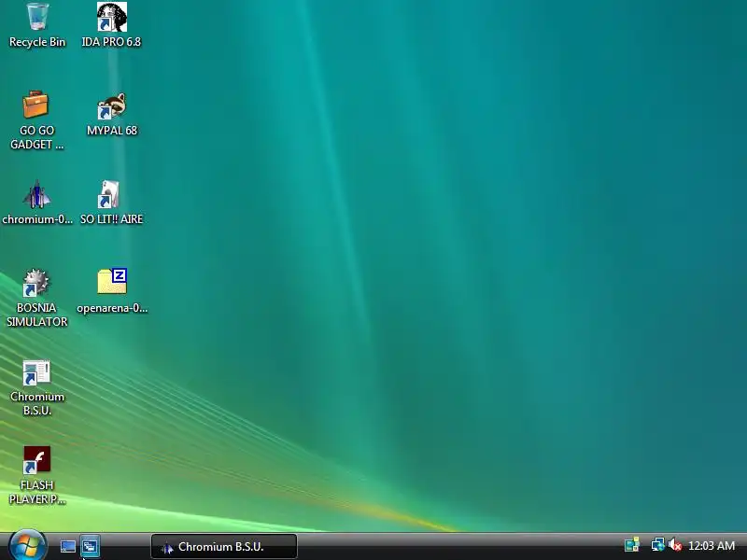Select the BOSNIA SIMULATOR mine shortcut
Screen dimensions: 747x560
point(36,298)
